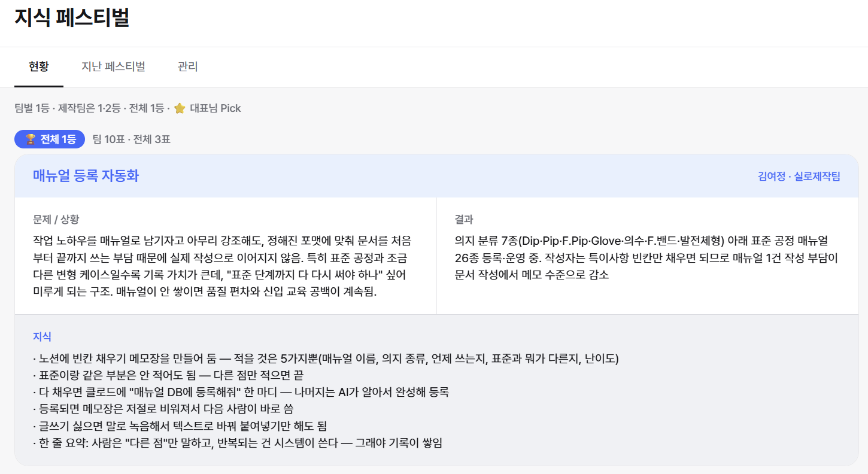868x474 pixels.
Task: Click the trophy icon in 전체 1등 badge
Action: click(x=31, y=139)
